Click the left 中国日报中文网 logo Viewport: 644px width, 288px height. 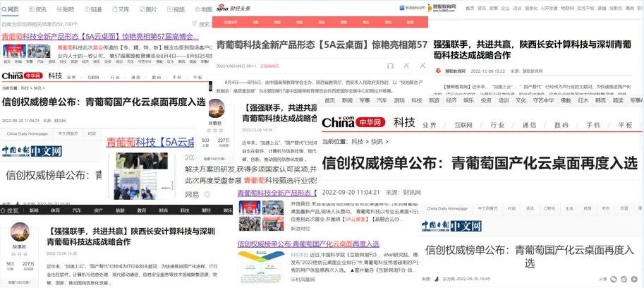coord(32,151)
